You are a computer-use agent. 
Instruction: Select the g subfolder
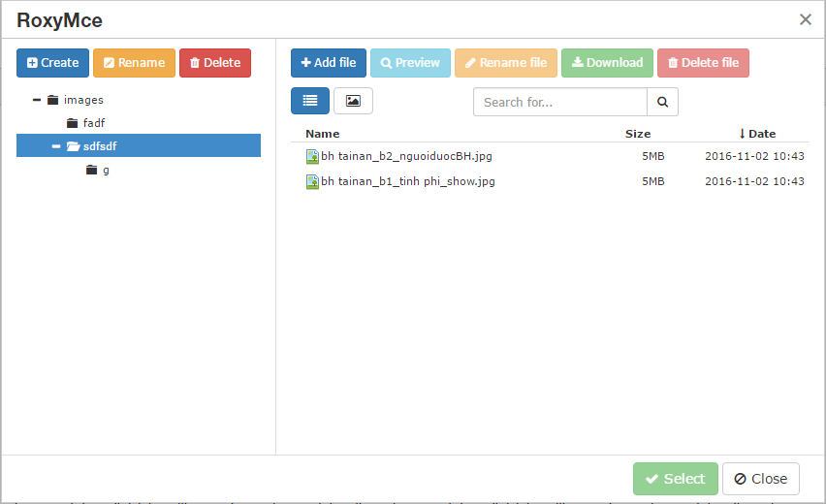pos(106,170)
